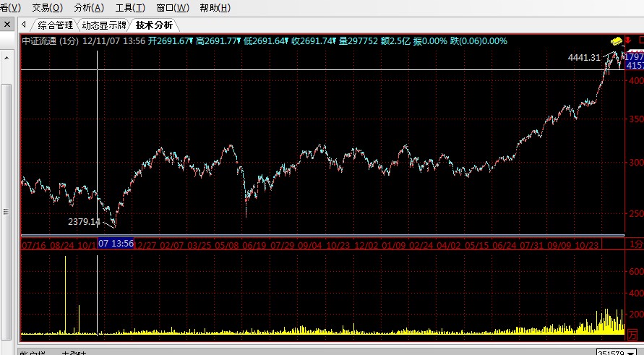Open the 分析(A) menu
This screenshot has width=644, height=355.
pos(89,8)
